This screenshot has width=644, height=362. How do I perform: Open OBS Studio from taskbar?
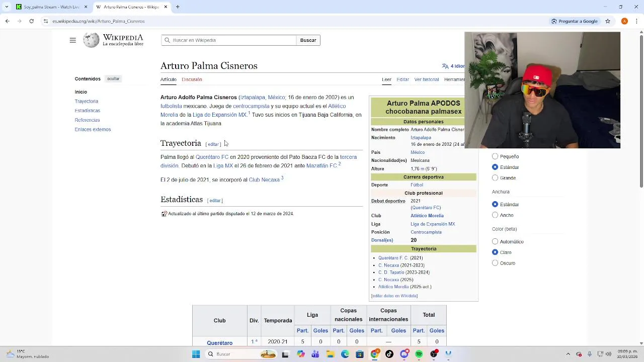(x=434, y=354)
